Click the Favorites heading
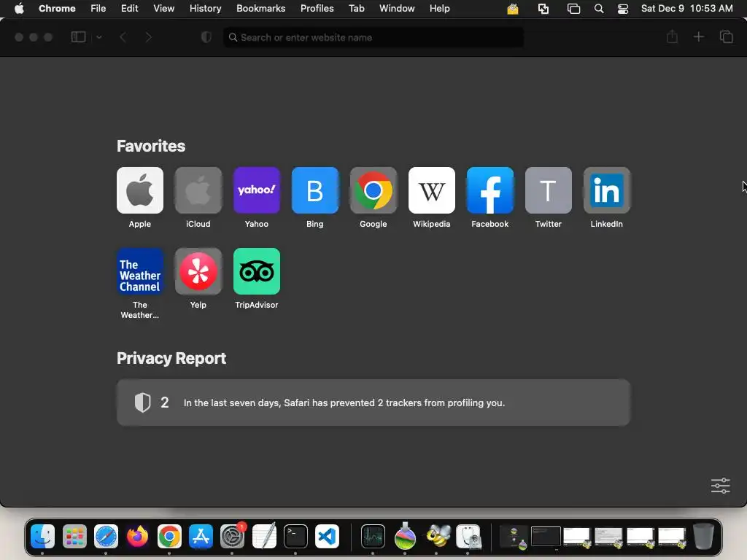 point(150,146)
